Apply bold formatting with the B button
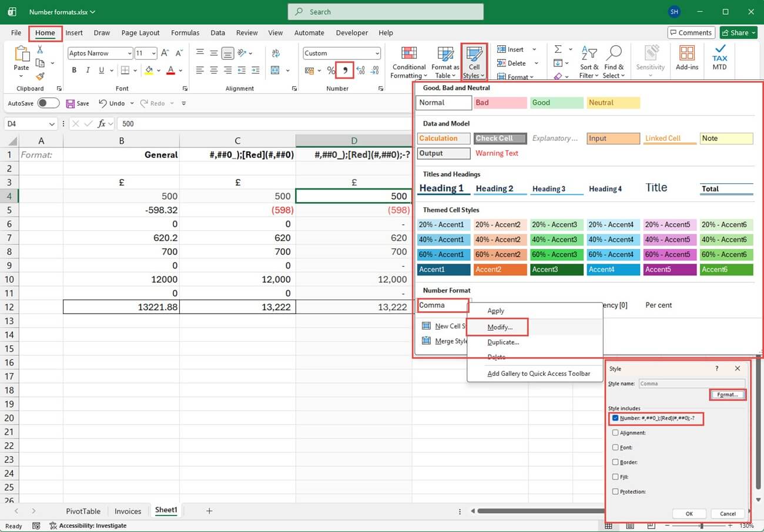The height and width of the screenshot is (532, 764). (x=74, y=70)
